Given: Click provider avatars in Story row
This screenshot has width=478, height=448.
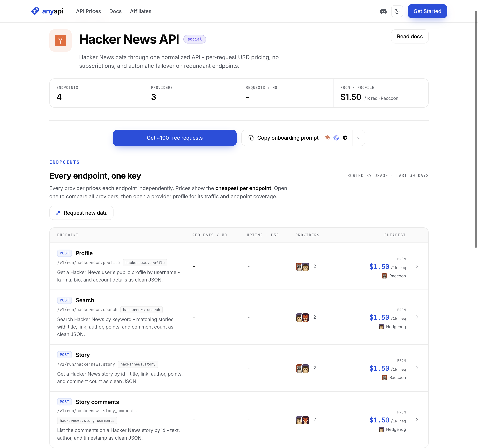Looking at the screenshot, I should 302,368.
